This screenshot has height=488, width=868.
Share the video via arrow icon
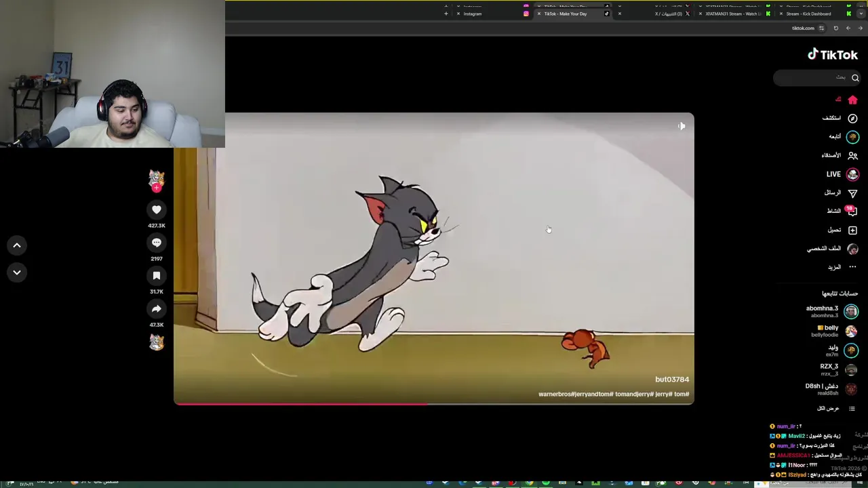(x=157, y=309)
